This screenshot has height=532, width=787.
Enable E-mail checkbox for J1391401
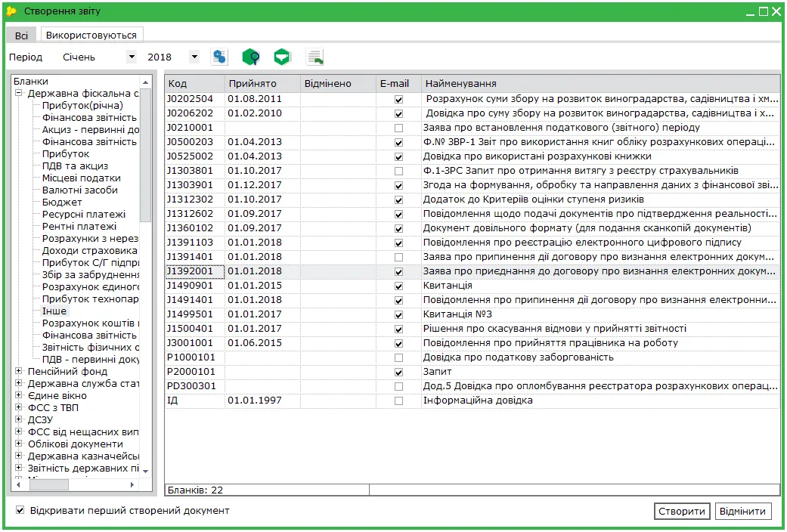tap(398, 258)
